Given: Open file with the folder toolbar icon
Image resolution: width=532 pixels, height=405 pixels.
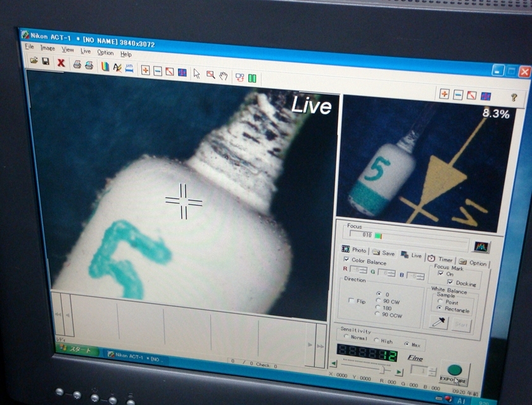Looking at the screenshot, I should (x=34, y=60).
